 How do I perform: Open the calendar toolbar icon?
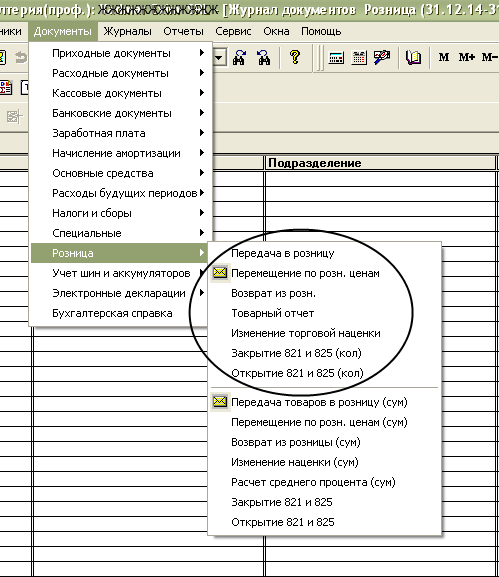click(359, 58)
